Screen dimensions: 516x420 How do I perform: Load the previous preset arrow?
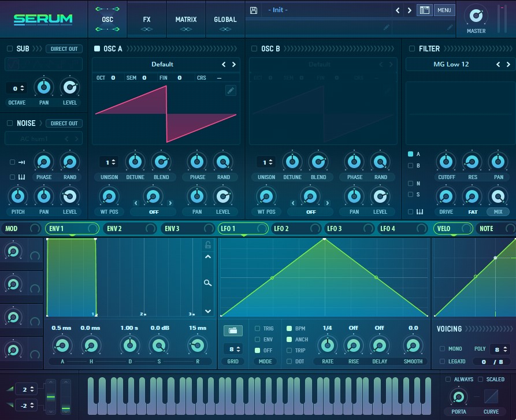398,10
